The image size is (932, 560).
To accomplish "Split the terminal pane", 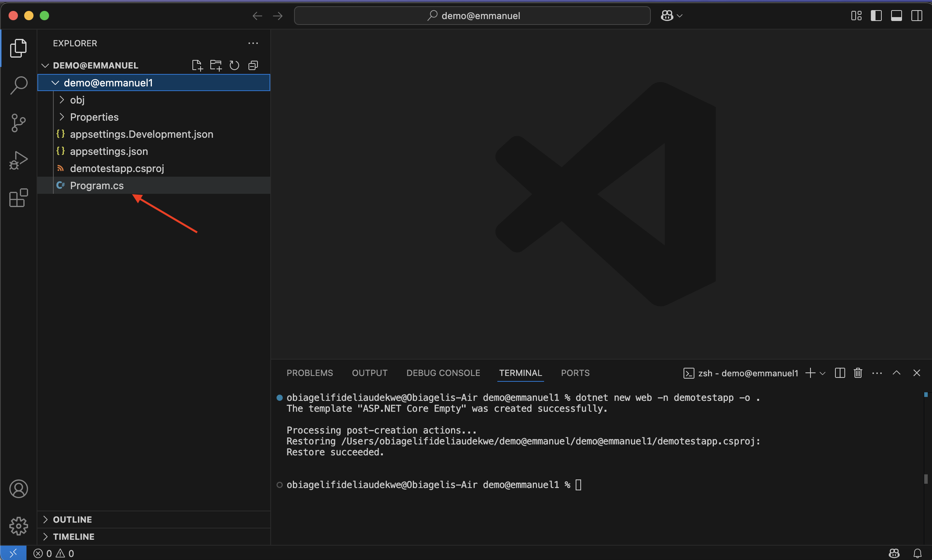I will [x=840, y=373].
